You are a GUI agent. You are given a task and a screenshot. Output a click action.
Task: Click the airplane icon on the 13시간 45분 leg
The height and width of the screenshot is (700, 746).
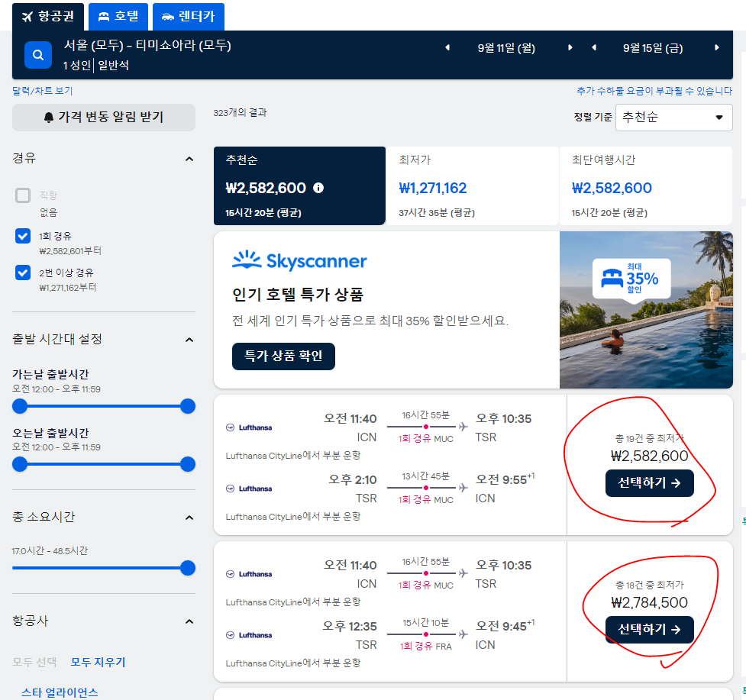point(463,488)
